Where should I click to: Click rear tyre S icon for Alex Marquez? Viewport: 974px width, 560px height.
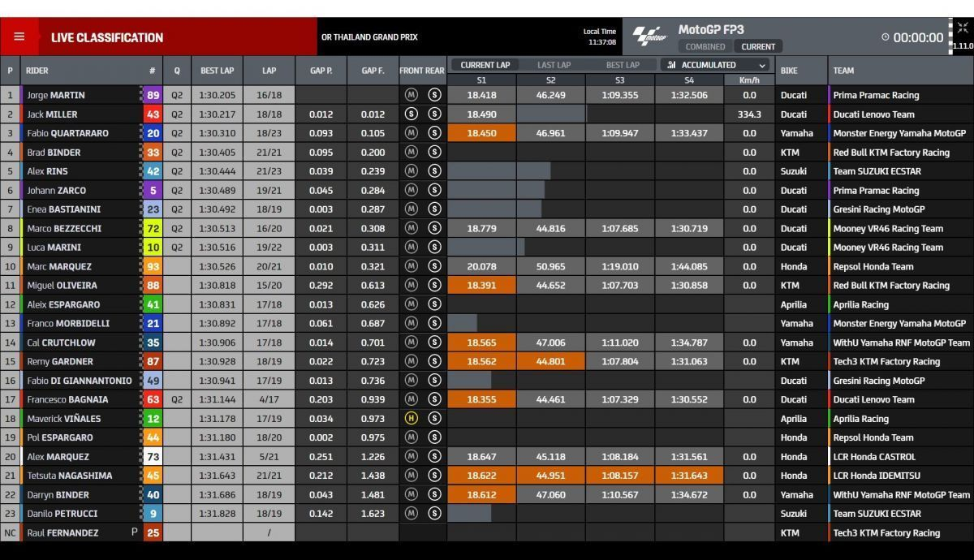(x=434, y=456)
